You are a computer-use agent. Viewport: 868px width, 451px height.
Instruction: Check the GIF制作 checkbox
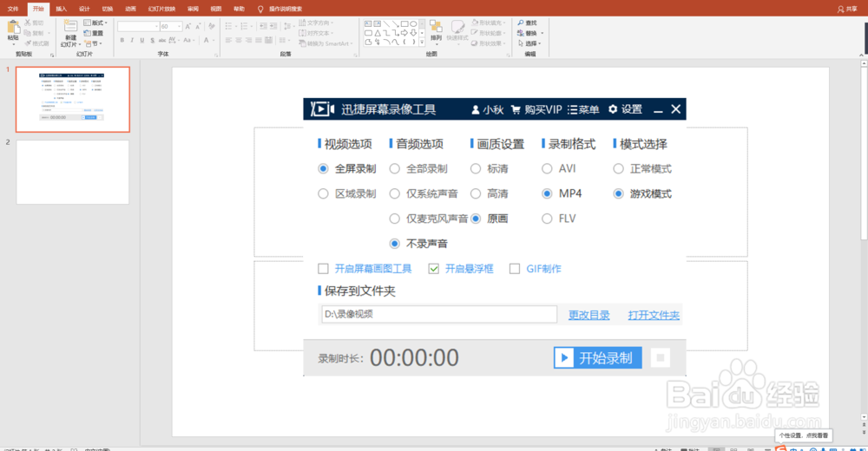(515, 269)
